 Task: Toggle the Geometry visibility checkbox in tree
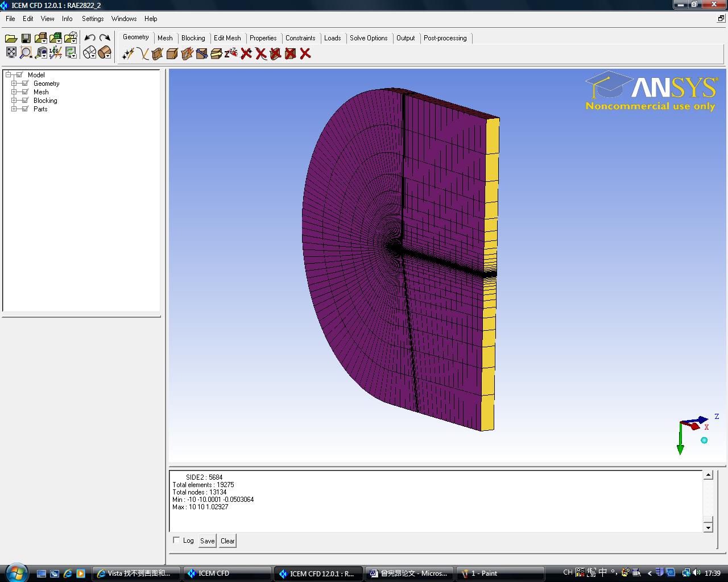coord(24,84)
